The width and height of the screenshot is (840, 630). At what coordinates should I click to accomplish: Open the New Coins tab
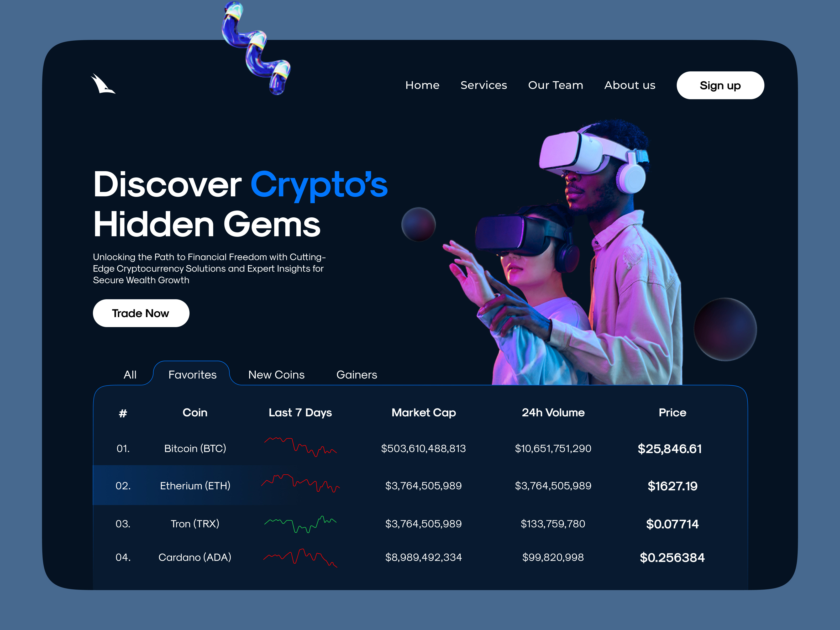point(276,374)
